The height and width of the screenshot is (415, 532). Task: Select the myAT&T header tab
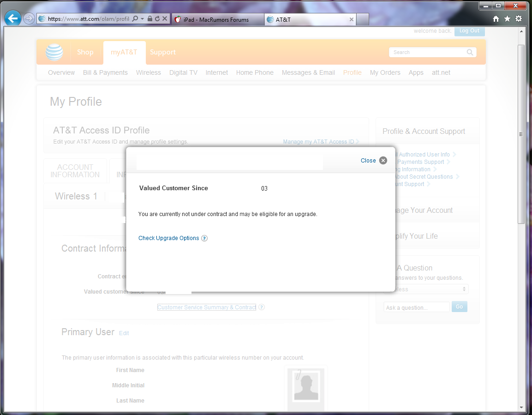pos(124,52)
